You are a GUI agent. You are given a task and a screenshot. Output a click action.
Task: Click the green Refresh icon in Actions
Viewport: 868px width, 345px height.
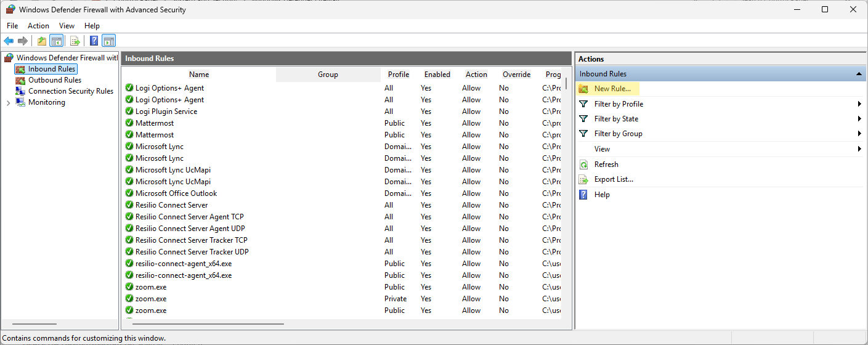tap(583, 164)
